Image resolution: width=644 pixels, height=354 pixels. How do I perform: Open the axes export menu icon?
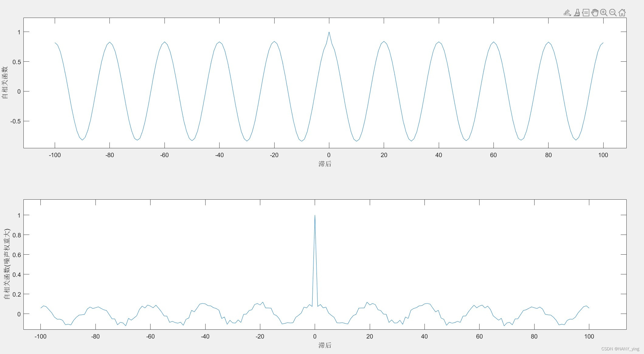pyautogui.click(x=567, y=13)
